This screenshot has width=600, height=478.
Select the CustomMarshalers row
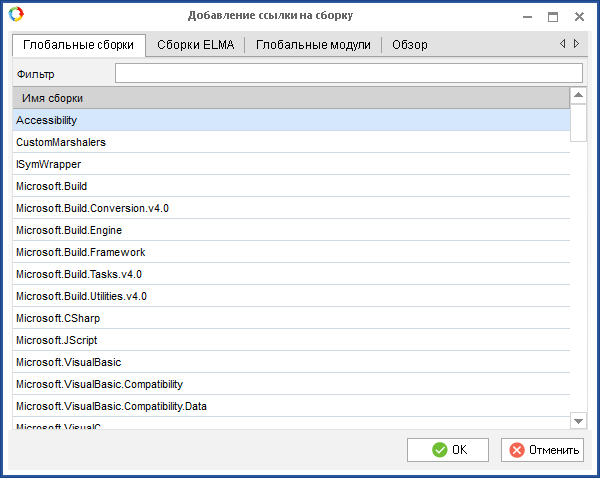click(x=291, y=142)
